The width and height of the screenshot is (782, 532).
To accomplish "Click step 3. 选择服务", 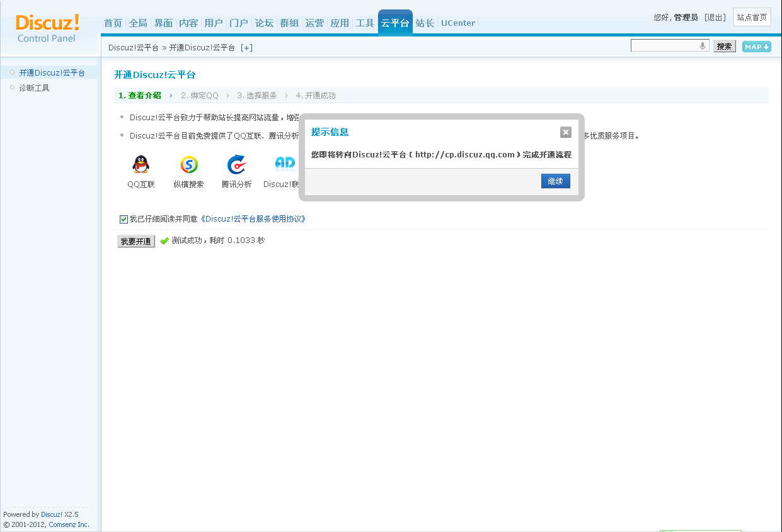I will [257, 96].
